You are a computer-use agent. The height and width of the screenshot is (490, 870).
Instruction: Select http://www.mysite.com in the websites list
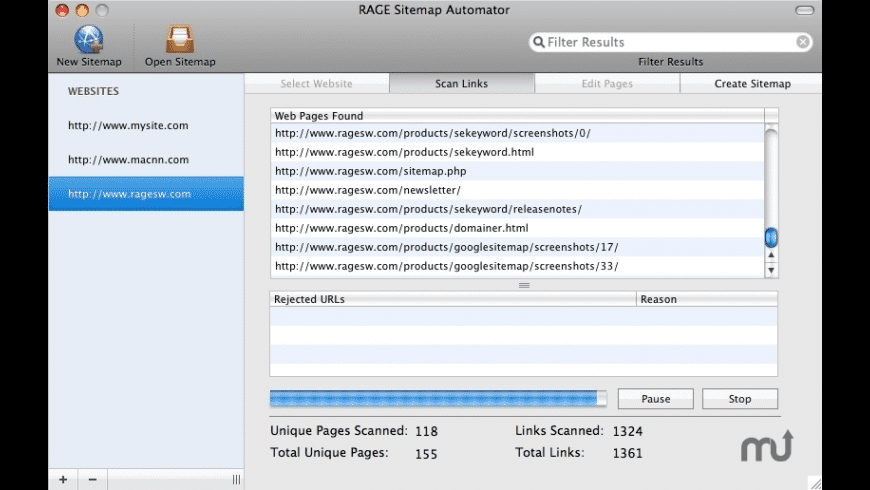pos(128,126)
